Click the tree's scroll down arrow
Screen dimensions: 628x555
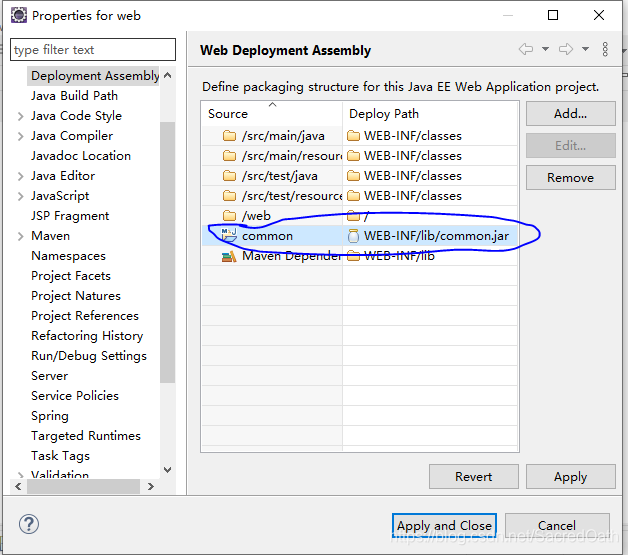167,470
